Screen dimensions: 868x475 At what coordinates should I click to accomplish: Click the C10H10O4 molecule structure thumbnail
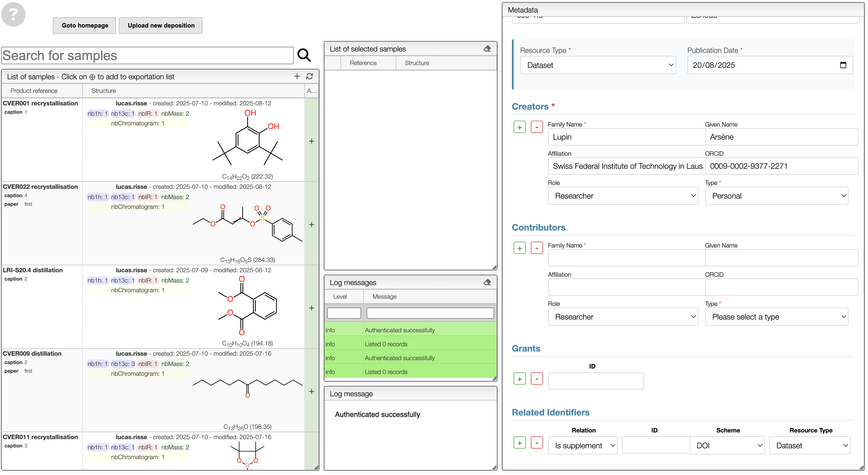(x=248, y=306)
